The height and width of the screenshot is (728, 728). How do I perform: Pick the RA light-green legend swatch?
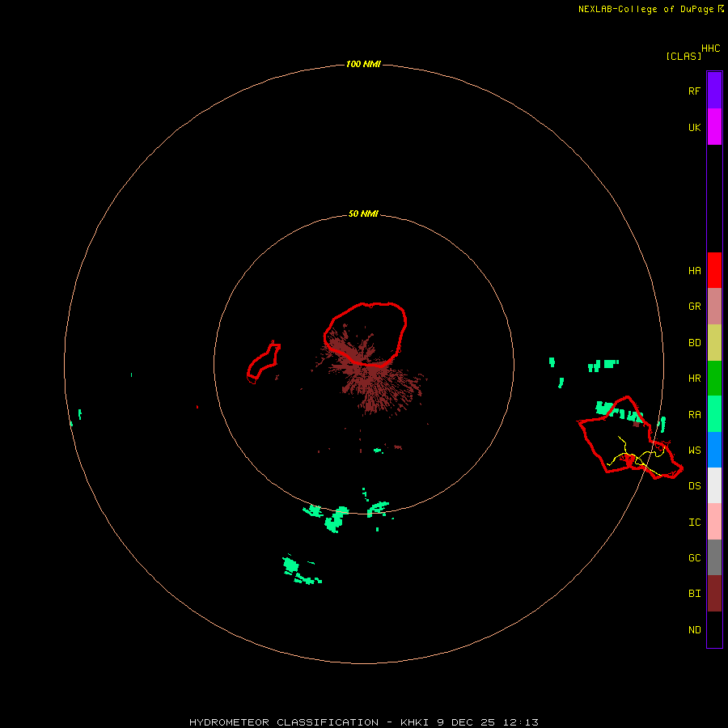coord(714,414)
